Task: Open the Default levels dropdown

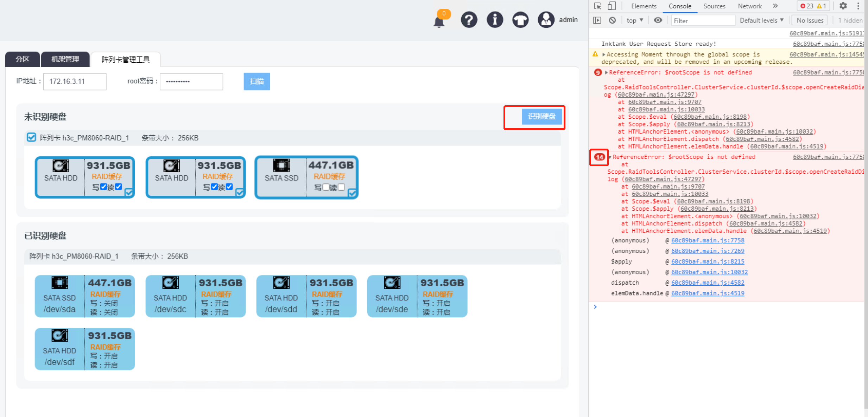Action: 761,20
